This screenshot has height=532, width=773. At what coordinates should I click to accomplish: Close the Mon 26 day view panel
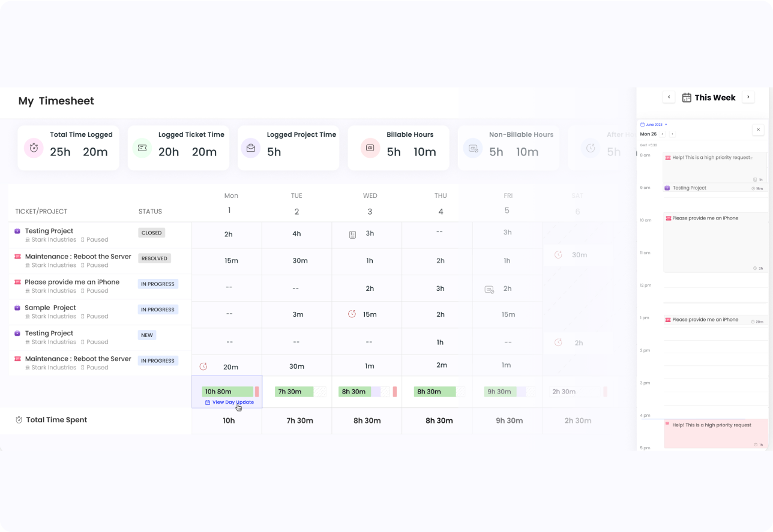pyautogui.click(x=758, y=129)
